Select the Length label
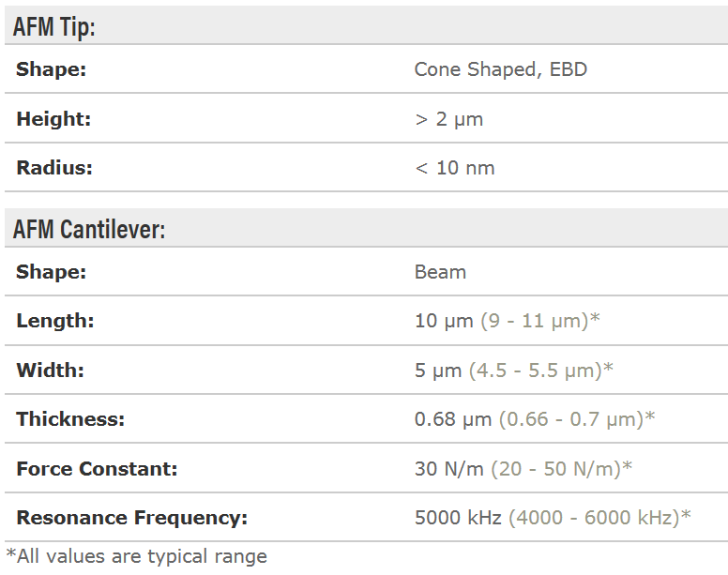Image resolution: width=728 pixels, height=575 pixels. click(55, 321)
